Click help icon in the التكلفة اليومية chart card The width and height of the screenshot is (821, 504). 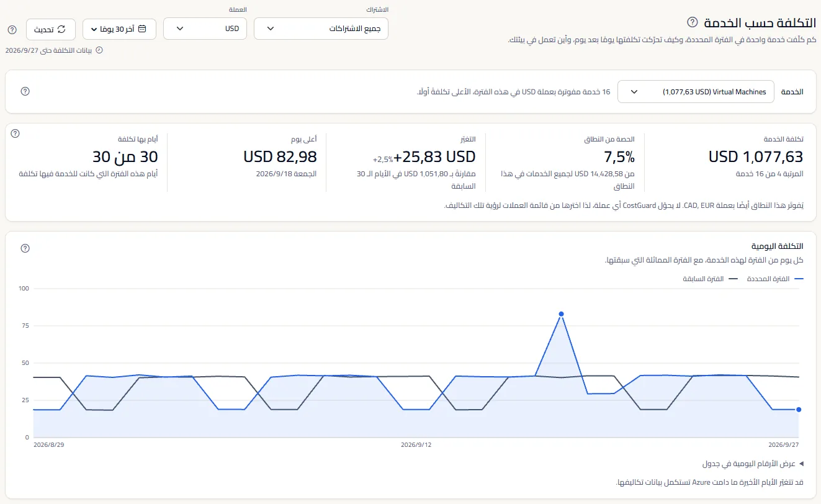click(x=25, y=248)
